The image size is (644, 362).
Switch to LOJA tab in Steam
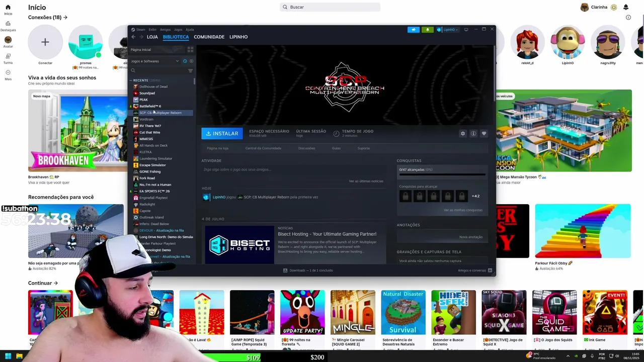point(152,37)
